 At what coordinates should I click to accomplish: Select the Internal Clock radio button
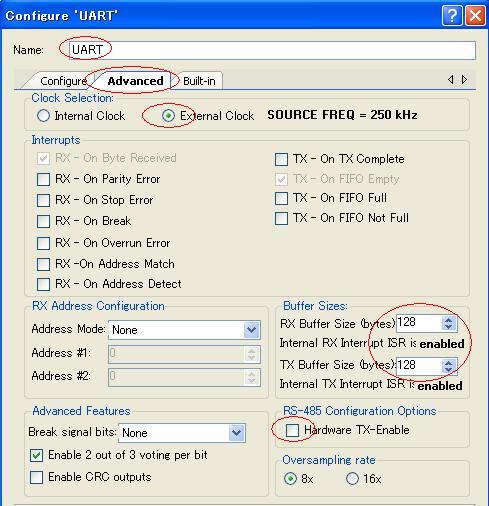tap(43, 116)
